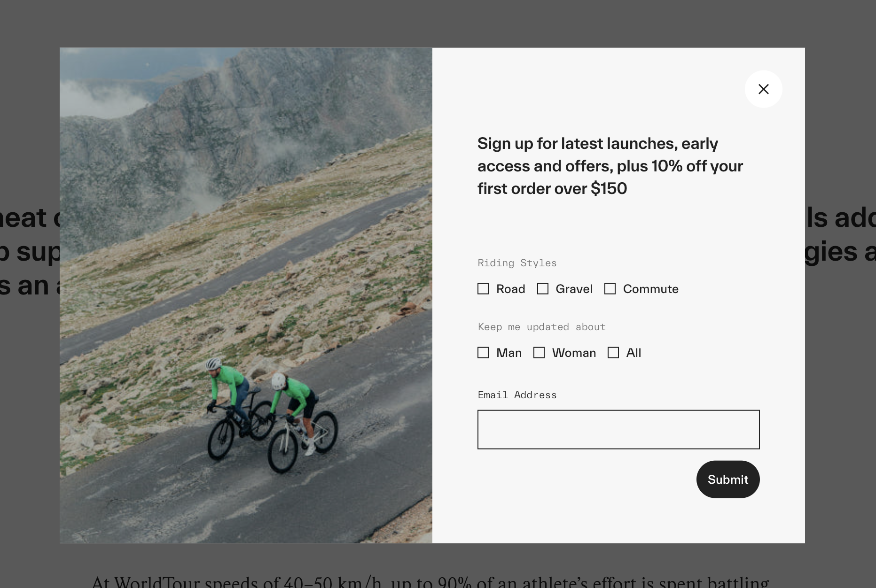Screen dimensions: 876x588
Task: Tick the Gravel checkbox
Action: point(543,289)
